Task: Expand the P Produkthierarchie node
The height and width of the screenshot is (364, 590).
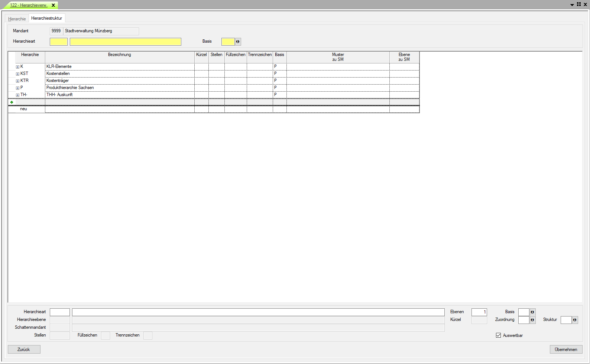Action: click(x=17, y=88)
